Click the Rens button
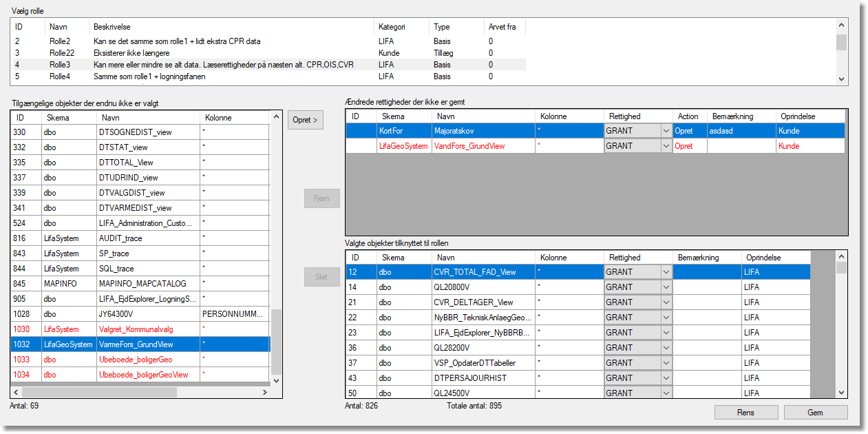Viewport: 868px width, 434px height. [x=745, y=413]
